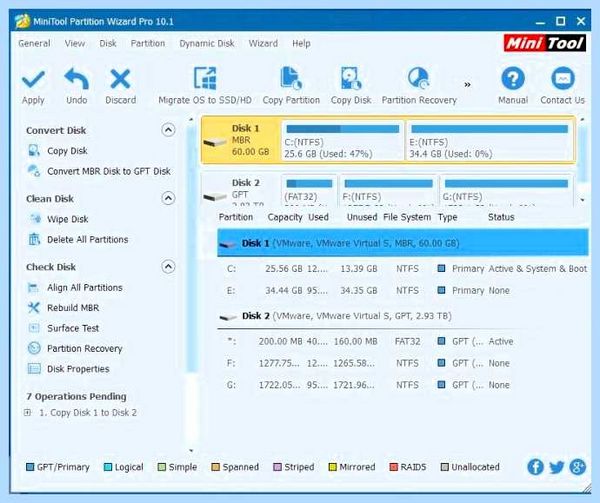Open the Partition menu
This screenshot has width=600, height=503.
(148, 43)
